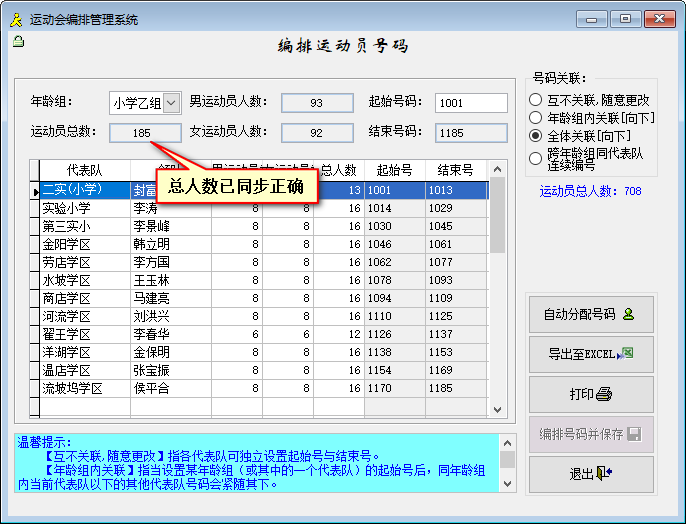
Task: Select the 全体关联[向下] radio option
Action: [x=535, y=136]
